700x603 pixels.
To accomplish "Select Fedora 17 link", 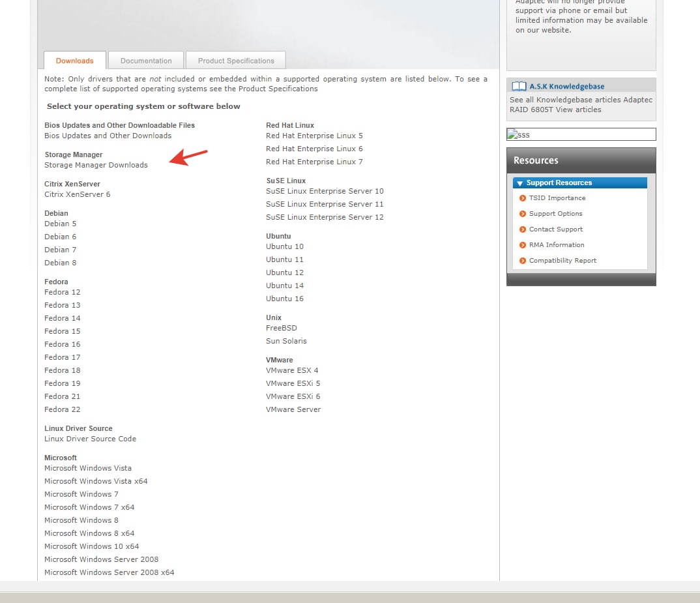I will pos(62,357).
